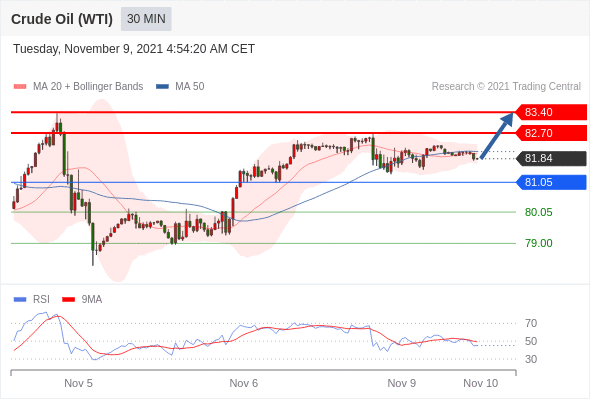
Task: Click the RSI legend swatch
Action: (20, 300)
